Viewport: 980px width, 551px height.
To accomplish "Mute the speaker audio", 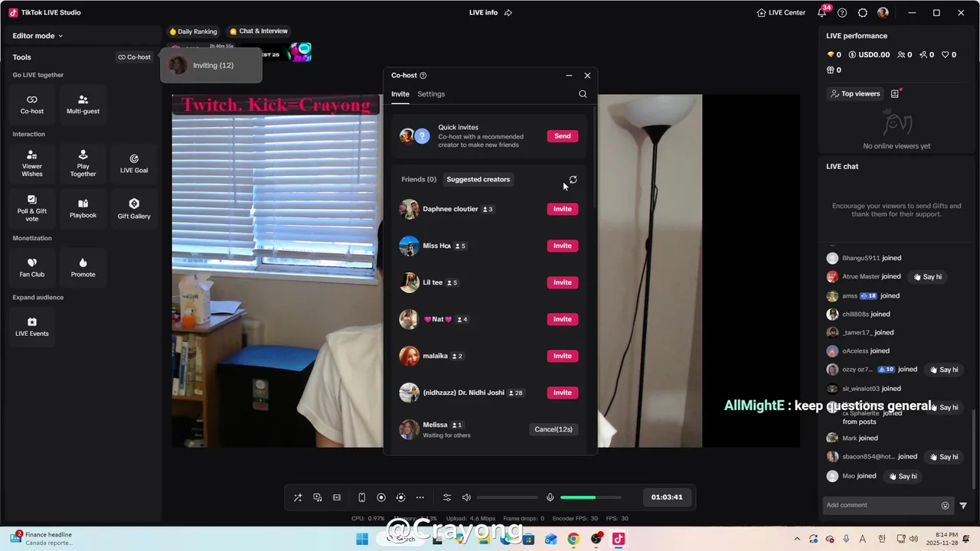I will pyautogui.click(x=466, y=497).
